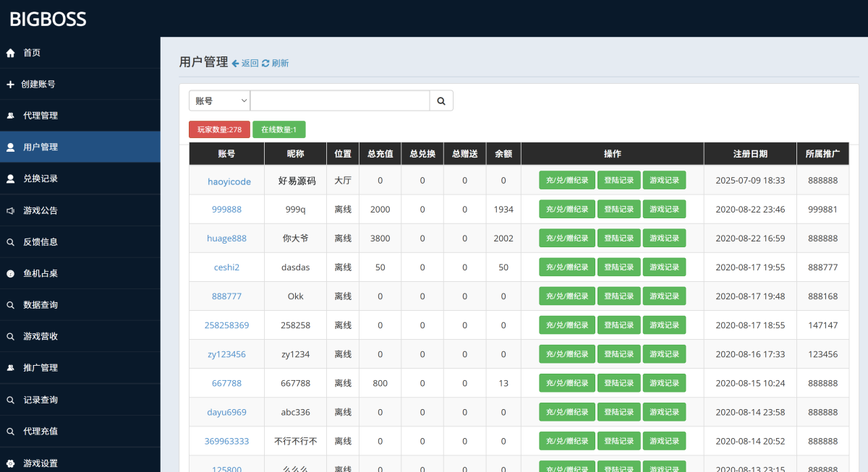Open account link 999888
This screenshot has height=472, width=868.
tap(226, 209)
